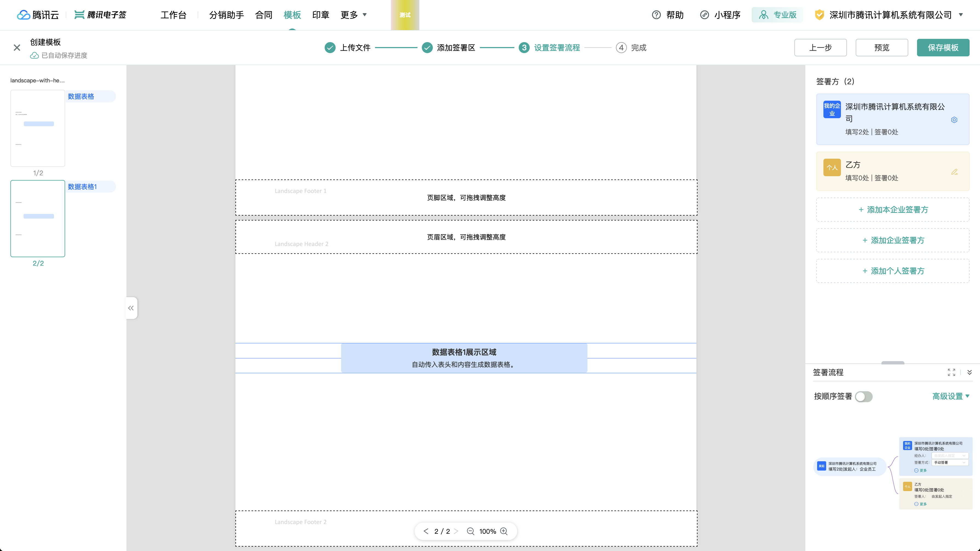Click the 数据表格 label tag
This screenshot has width=980, height=551.
(91, 97)
